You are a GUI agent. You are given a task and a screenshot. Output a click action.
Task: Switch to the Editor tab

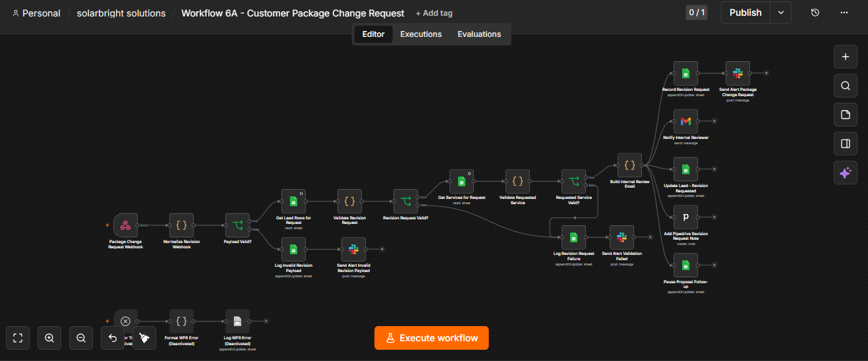coord(374,34)
